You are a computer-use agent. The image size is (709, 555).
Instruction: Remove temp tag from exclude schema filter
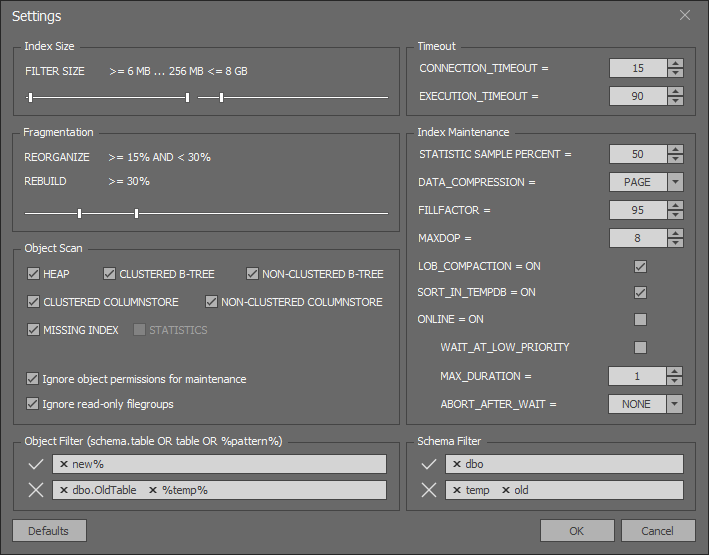point(457,490)
